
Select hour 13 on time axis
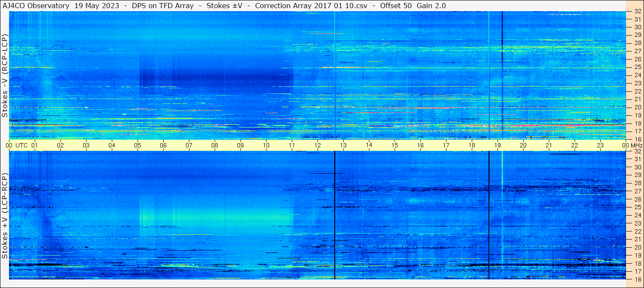(343, 145)
